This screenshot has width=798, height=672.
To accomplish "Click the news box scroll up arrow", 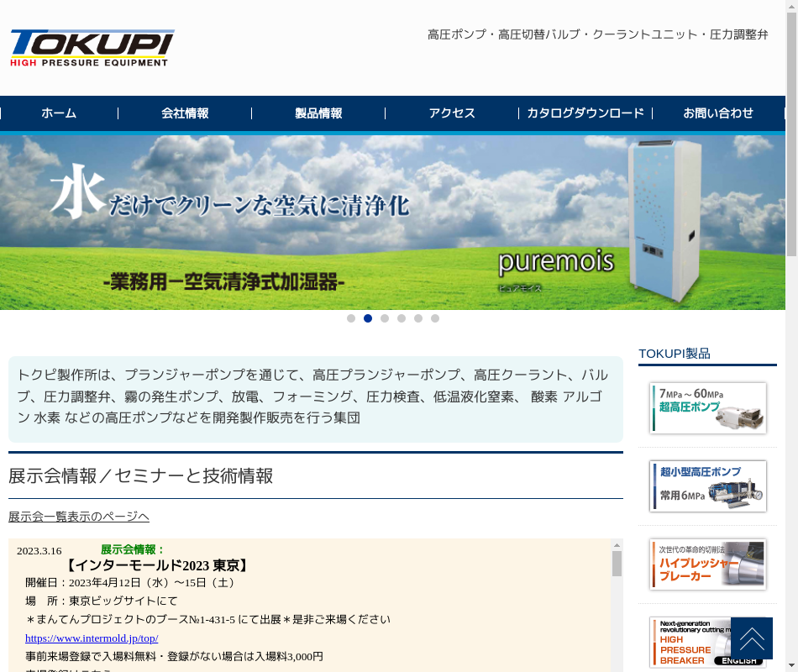I will pyautogui.click(x=617, y=544).
